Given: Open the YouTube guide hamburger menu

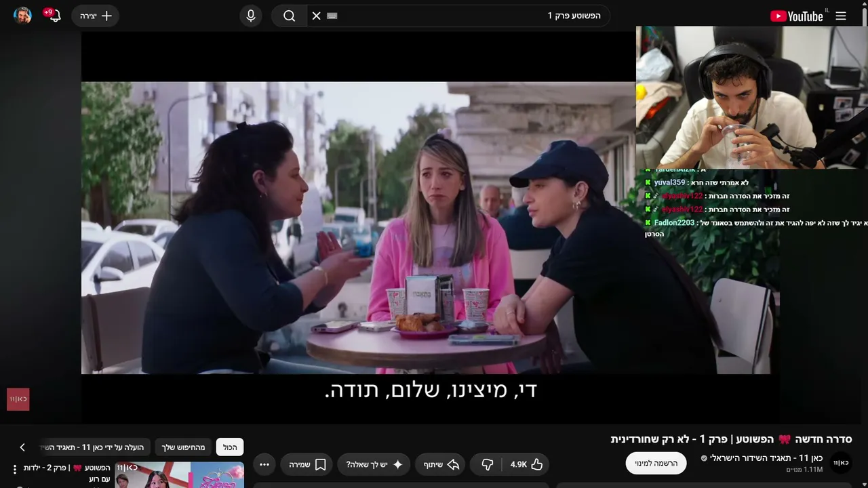Looking at the screenshot, I should coord(841,16).
